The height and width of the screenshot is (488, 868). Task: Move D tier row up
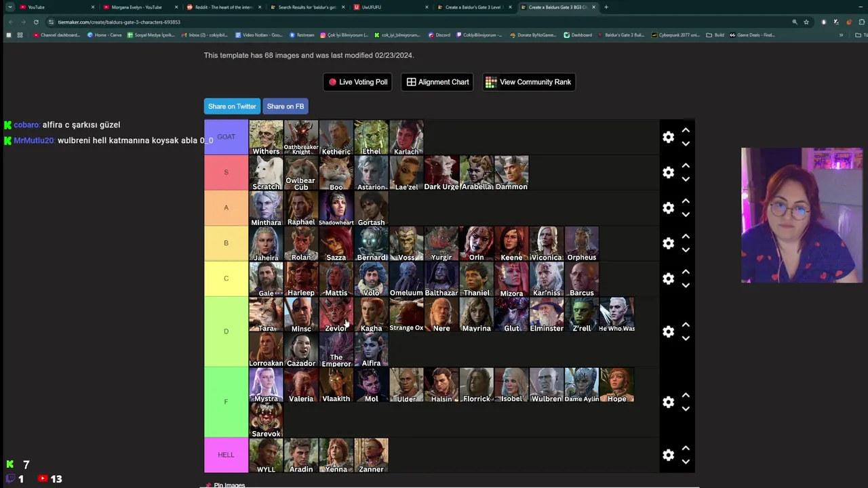pos(686,324)
